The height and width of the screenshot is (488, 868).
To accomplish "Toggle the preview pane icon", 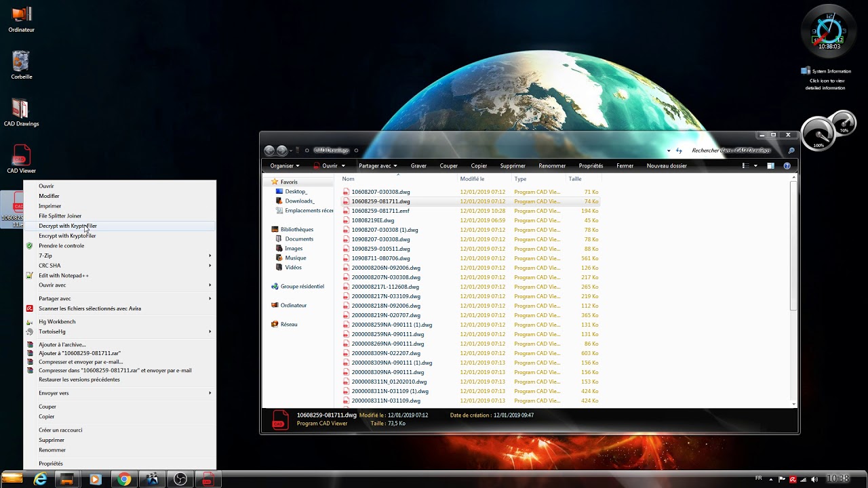I will click(770, 165).
